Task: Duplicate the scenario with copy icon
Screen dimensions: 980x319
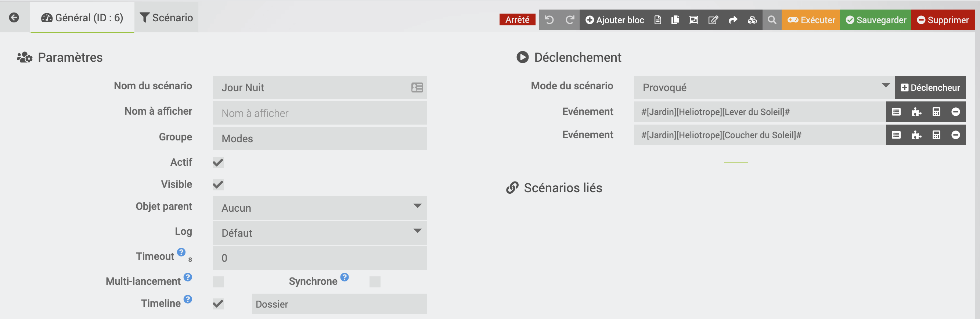Action: (675, 20)
